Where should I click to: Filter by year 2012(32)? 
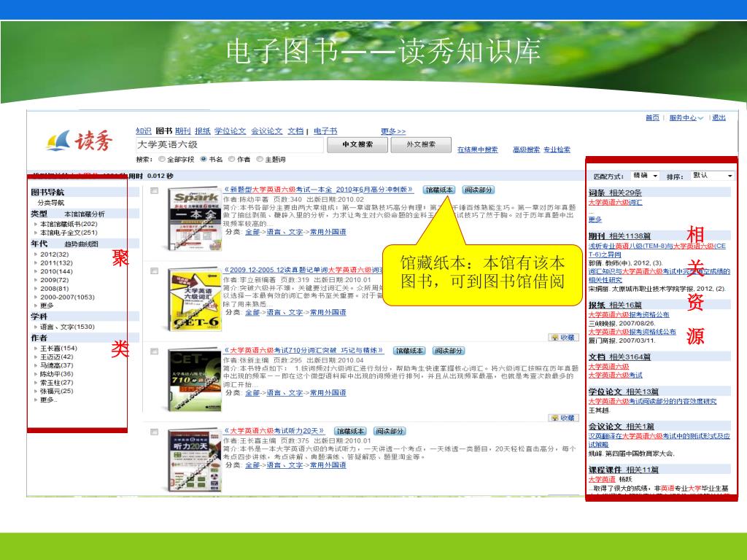pos(54,254)
